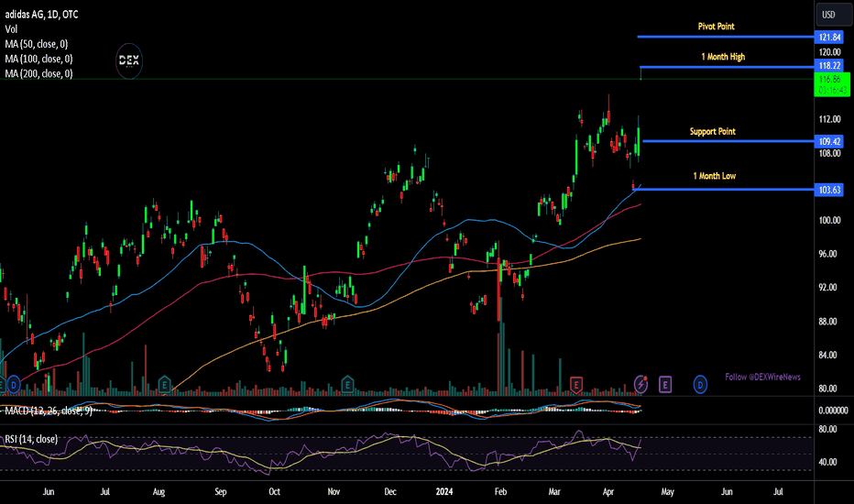Click the green 116.86 current price tag
The image size is (854, 504).
(x=832, y=84)
